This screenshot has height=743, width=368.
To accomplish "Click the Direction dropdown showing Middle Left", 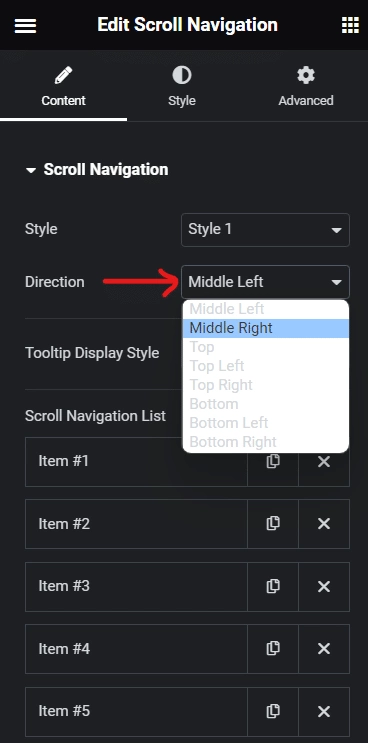I will coord(265,282).
